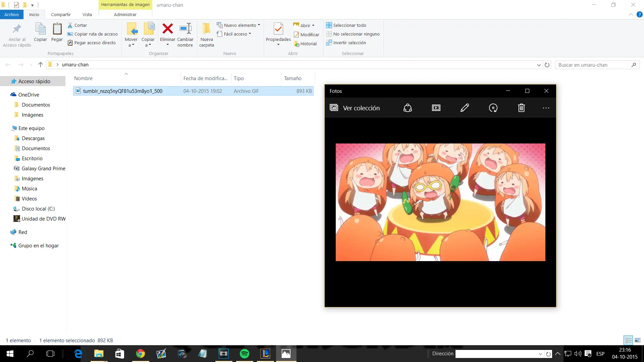Screen dimensions: 644x362
Task: Click Copiar ruta de acceso
Action: pos(93,34)
